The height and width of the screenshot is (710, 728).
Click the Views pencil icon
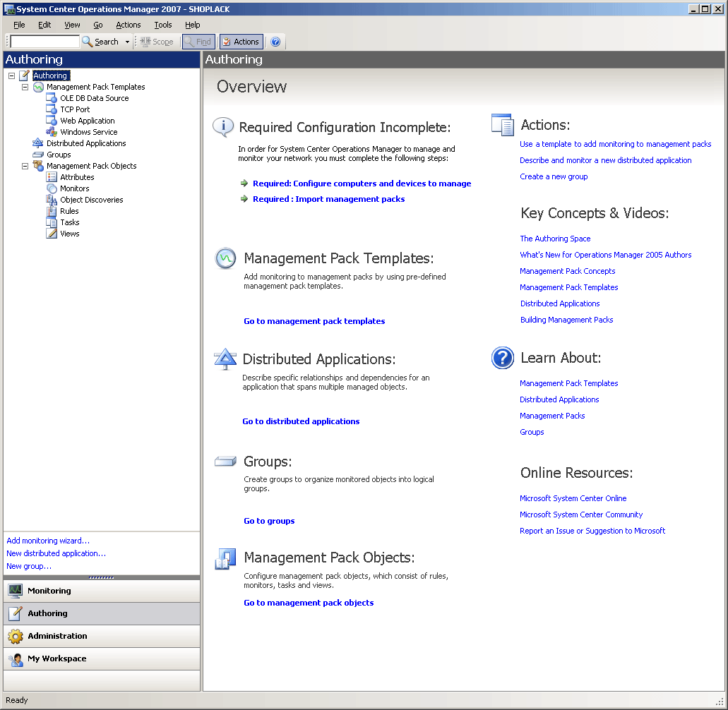(52, 234)
